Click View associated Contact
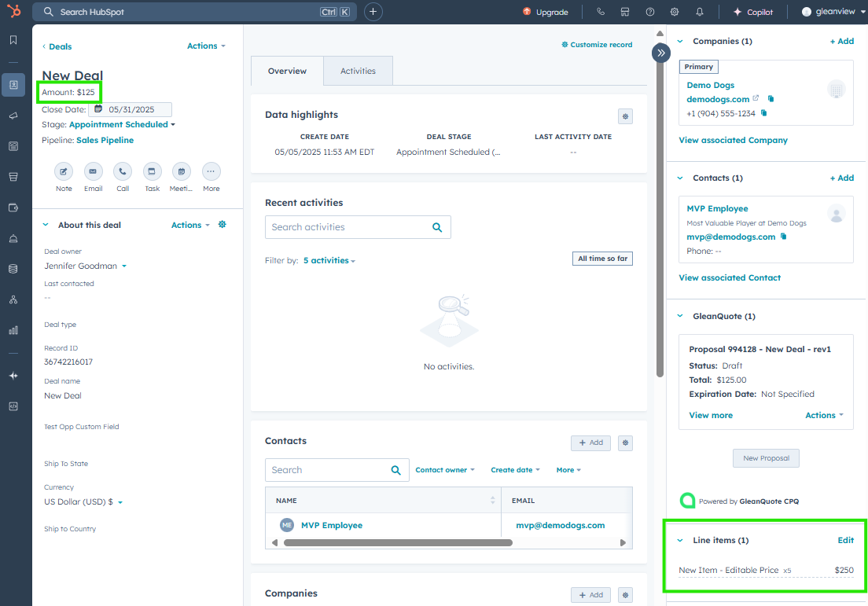This screenshot has width=868, height=606. (730, 277)
